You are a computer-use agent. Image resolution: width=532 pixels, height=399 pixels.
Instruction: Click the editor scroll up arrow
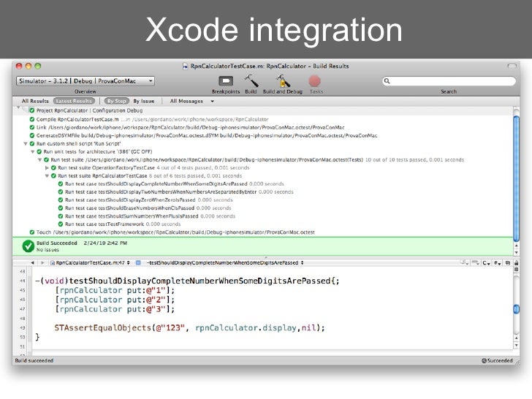pyautogui.click(x=516, y=338)
